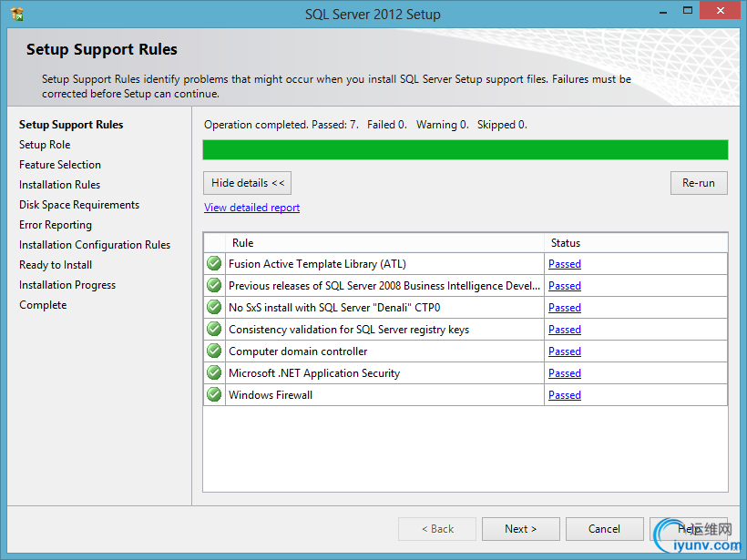Click Next to continue setup
Viewport: 747px width, 560px height.
[521, 528]
